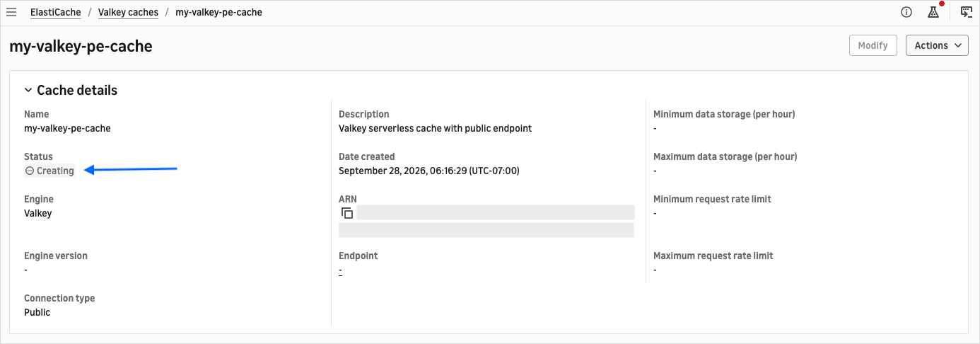The width and height of the screenshot is (980, 344).
Task: Open the hamburger navigation menu
Action: [11, 12]
